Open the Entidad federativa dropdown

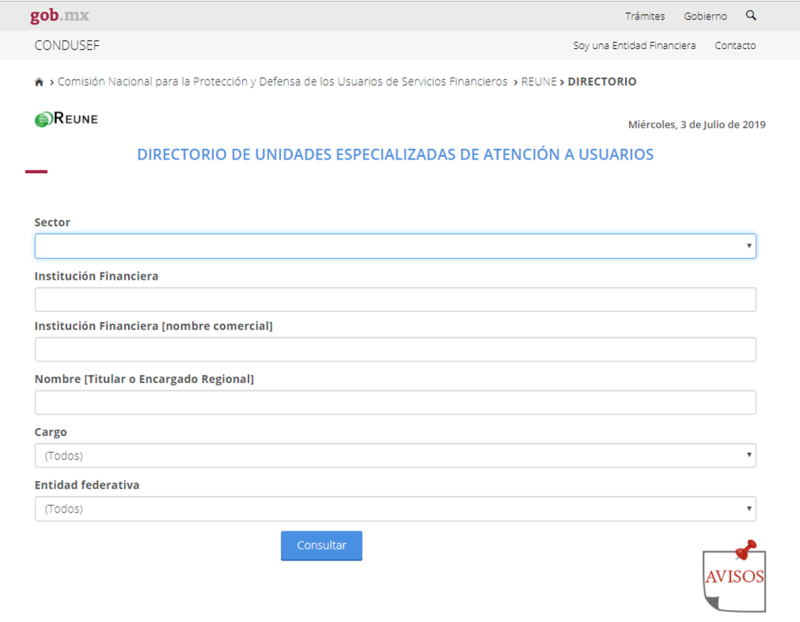coord(395,509)
